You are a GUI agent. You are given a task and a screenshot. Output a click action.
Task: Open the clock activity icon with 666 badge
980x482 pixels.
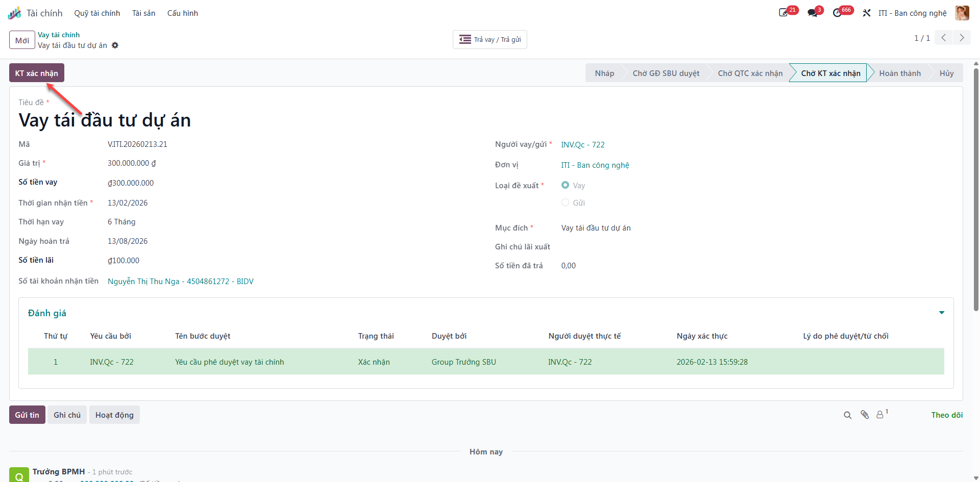[x=837, y=13]
